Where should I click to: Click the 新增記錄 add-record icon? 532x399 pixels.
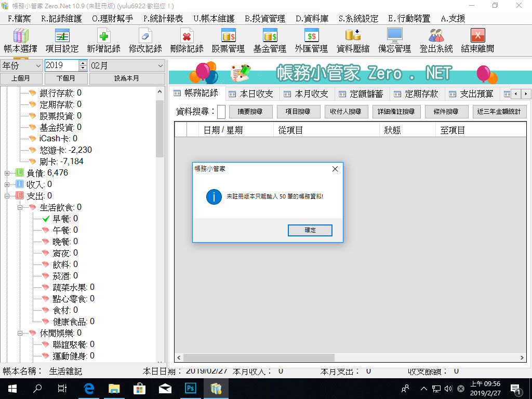coord(103,41)
